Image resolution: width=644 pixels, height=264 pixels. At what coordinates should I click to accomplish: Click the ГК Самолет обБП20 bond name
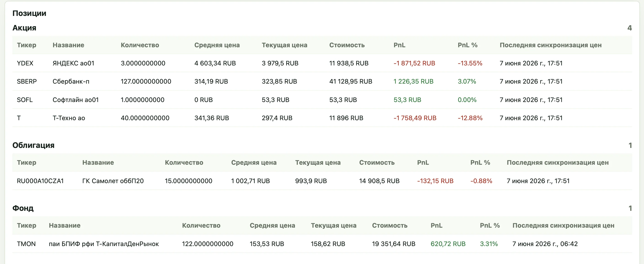(113, 181)
